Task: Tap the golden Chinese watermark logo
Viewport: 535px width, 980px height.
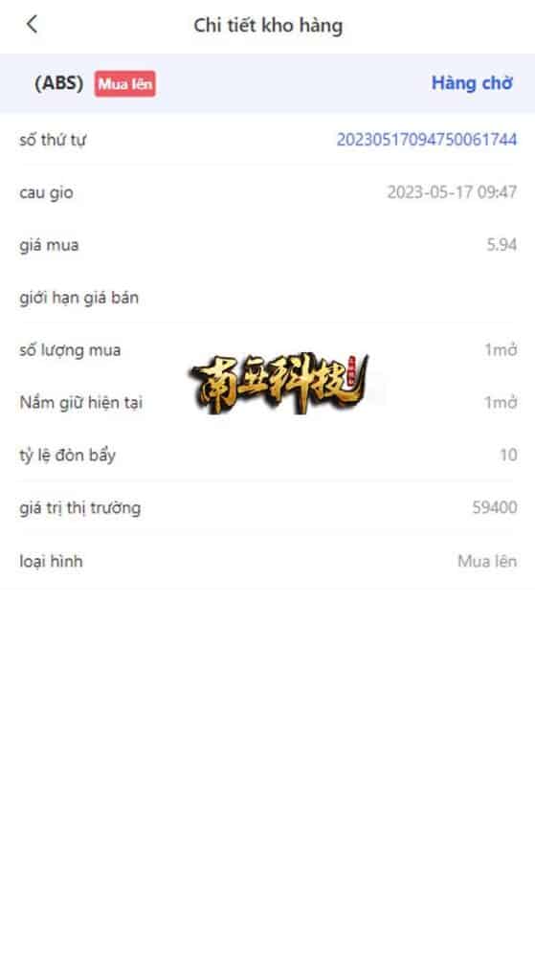Action: [279, 383]
